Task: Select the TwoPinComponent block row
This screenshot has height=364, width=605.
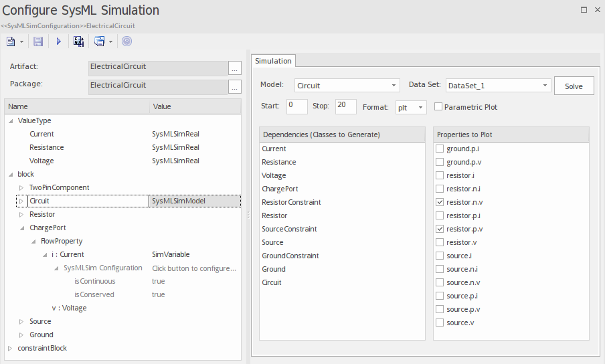Action: click(59, 187)
